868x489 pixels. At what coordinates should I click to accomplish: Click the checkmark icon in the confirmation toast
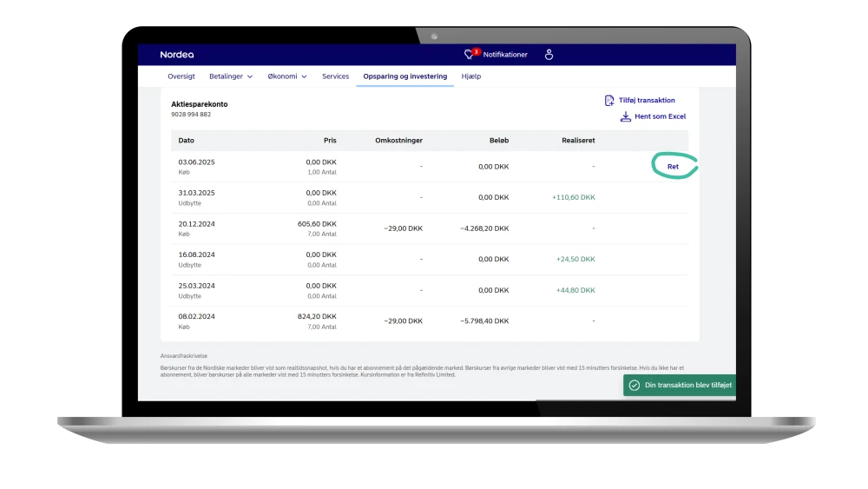(x=635, y=385)
